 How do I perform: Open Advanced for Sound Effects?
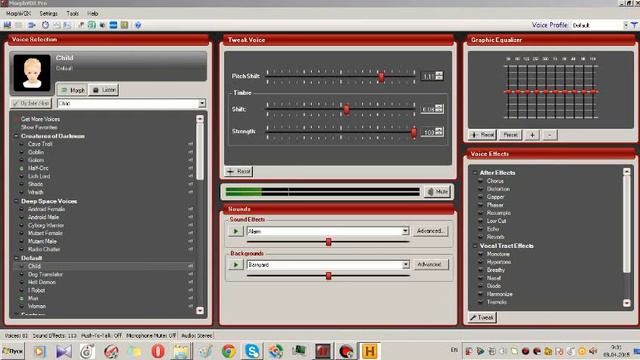tap(430, 231)
